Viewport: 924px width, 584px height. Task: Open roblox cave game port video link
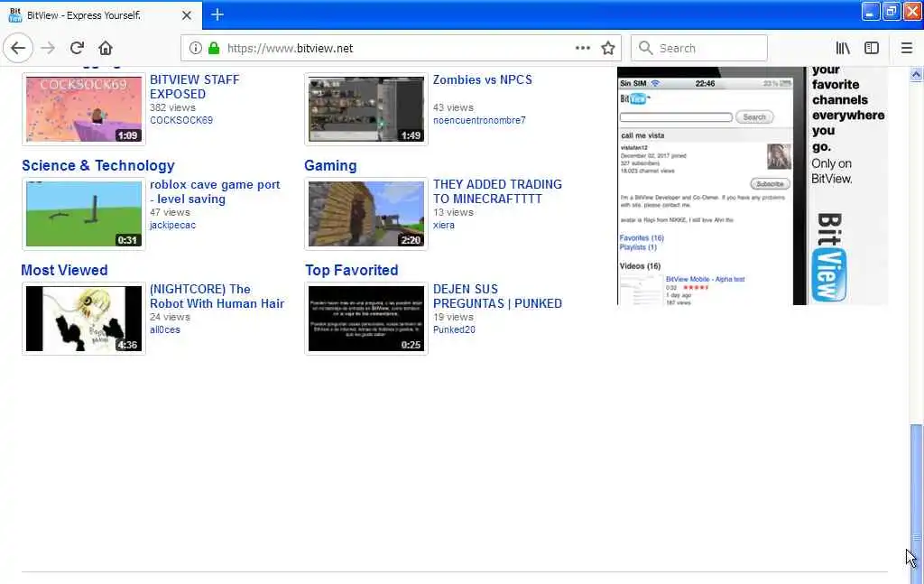click(x=215, y=191)
